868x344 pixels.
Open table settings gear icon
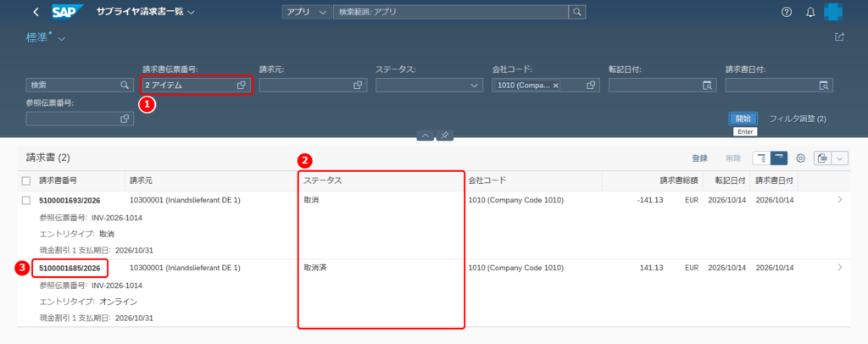800,158
